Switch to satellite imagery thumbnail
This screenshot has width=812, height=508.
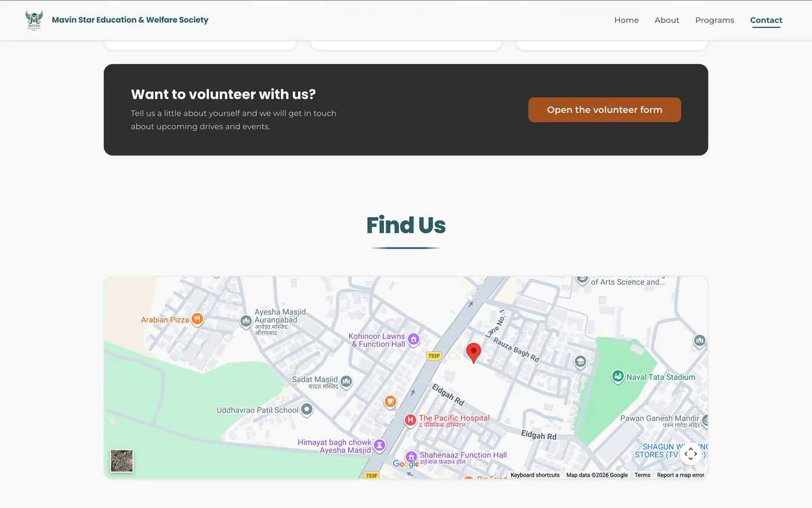tap(122, 461)
